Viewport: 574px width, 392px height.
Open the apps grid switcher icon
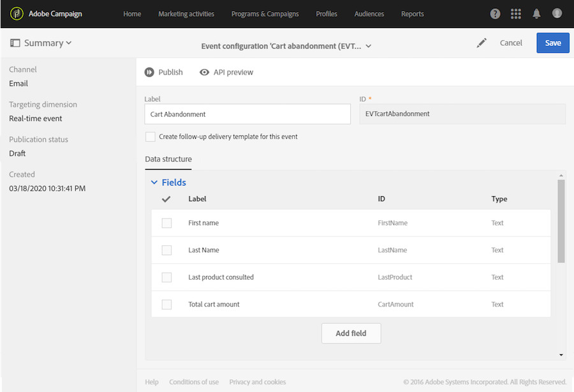click(516, 13)
